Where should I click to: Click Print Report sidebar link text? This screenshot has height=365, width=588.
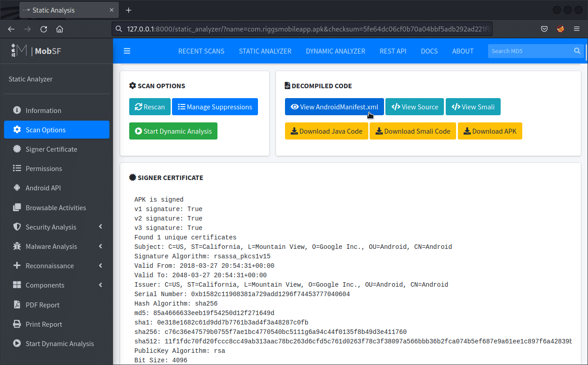pyautogui.click(x=44, y=324)
